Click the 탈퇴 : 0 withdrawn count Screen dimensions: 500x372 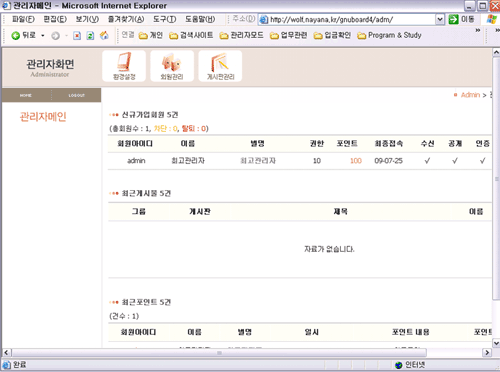(194, 129)
